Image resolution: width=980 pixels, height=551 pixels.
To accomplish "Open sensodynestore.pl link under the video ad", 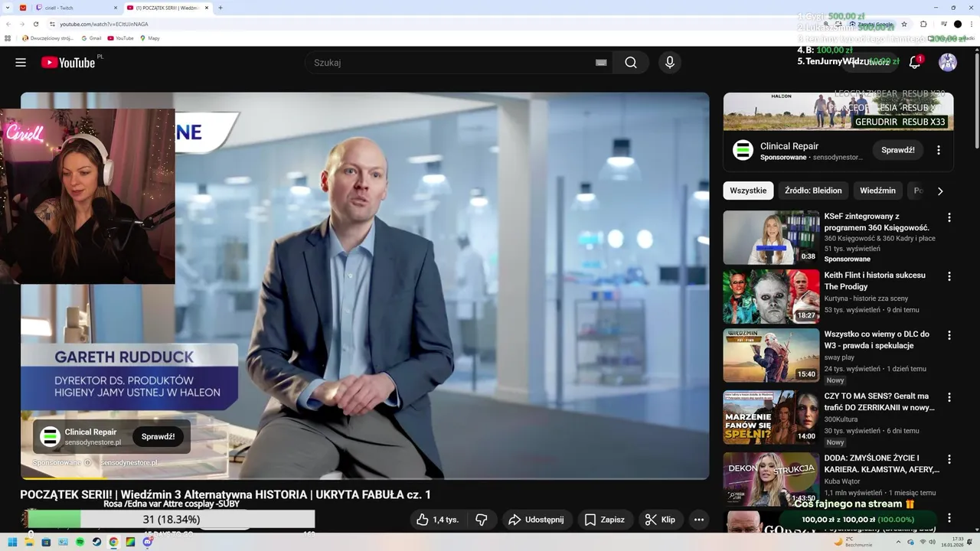I will [x=129, y=463].
